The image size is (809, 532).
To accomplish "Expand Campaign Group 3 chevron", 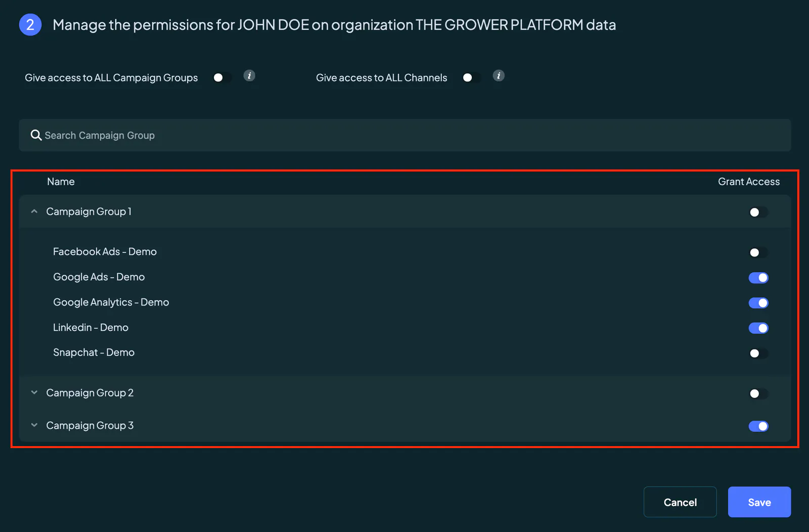I will (x=34, y=425).
